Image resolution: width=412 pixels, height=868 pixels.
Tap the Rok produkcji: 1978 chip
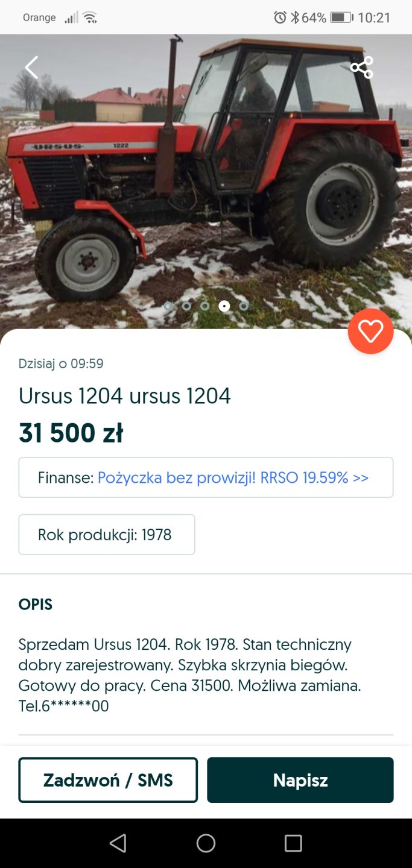point(107,535)
